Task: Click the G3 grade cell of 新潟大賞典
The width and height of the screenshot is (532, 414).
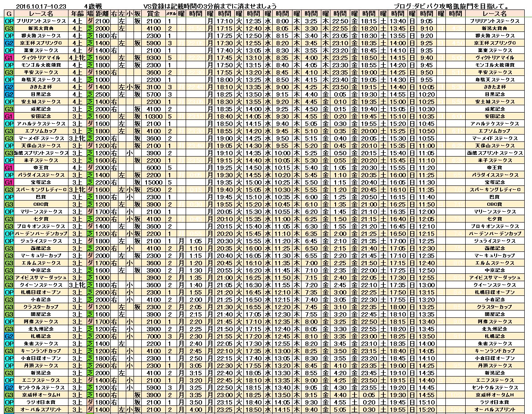Action: click(x=9, y=28)
